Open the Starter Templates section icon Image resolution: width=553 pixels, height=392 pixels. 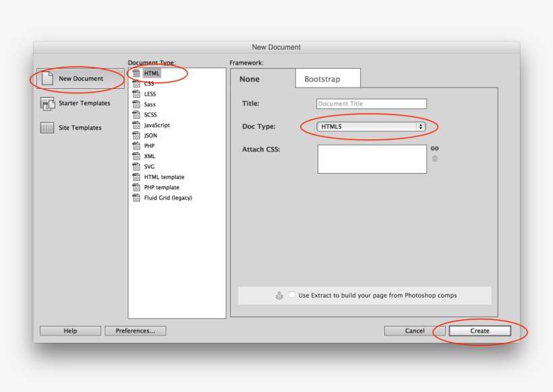pos(47,103)
